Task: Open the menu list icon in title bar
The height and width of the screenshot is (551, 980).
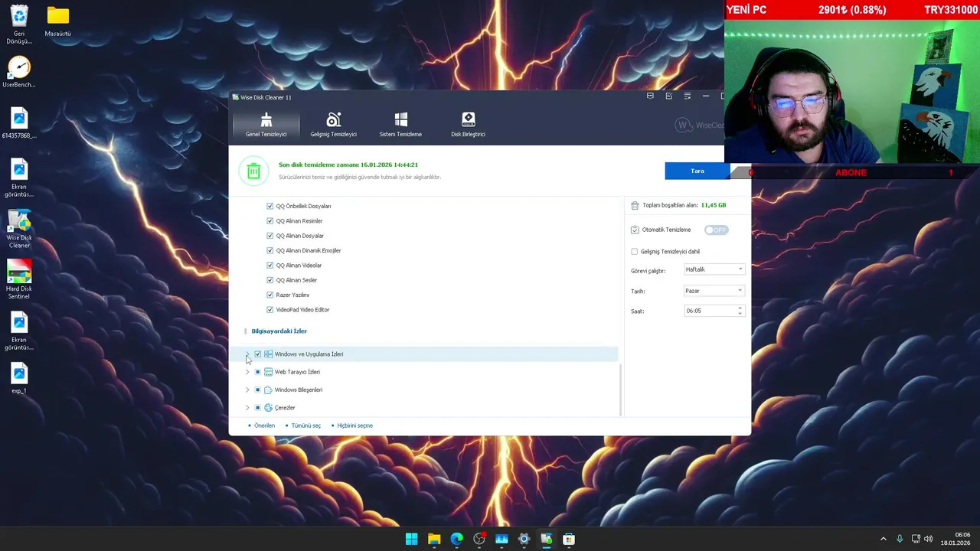Action: [x=687, y=96]
